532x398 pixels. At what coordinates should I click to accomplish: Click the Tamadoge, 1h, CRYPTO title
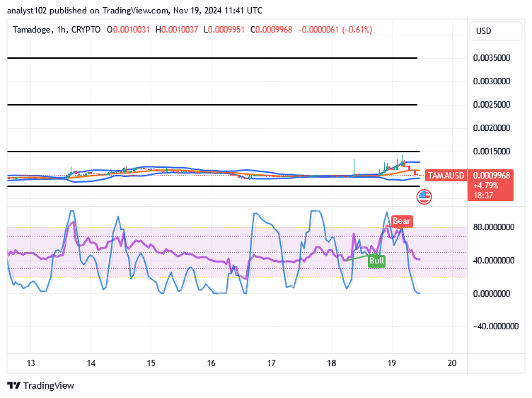57,30
